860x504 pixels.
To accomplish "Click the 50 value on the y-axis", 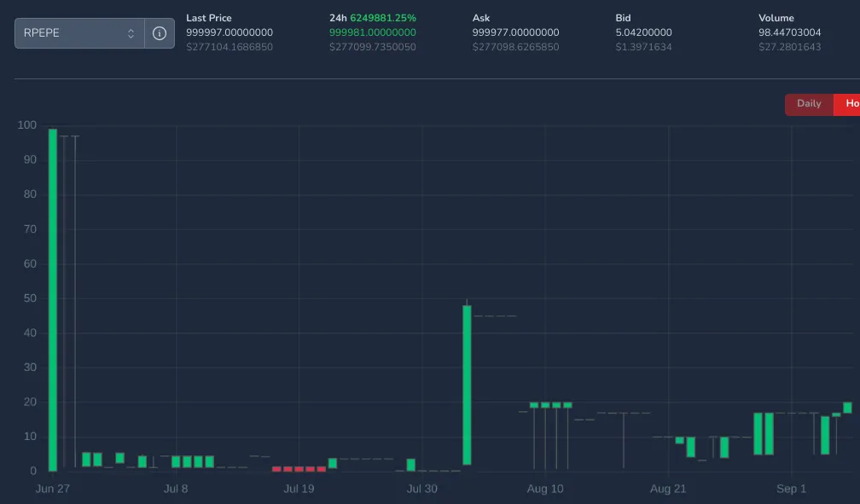I will (30, 298).
